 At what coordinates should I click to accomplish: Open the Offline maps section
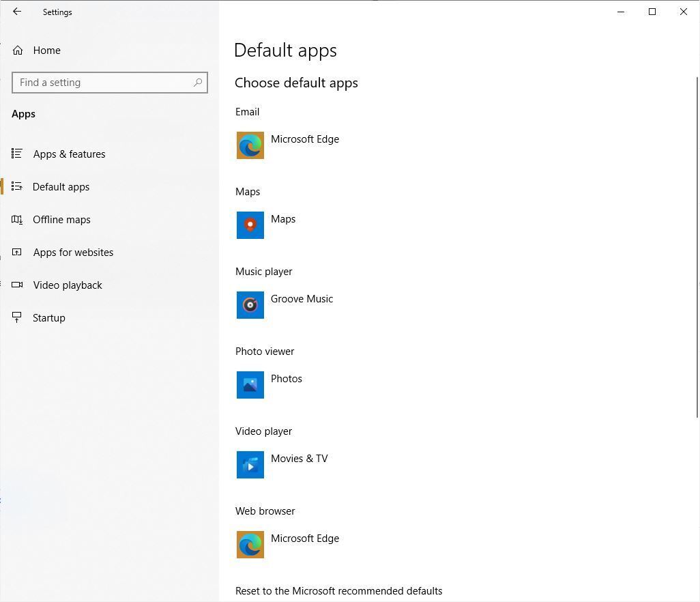tap(61, 219)
